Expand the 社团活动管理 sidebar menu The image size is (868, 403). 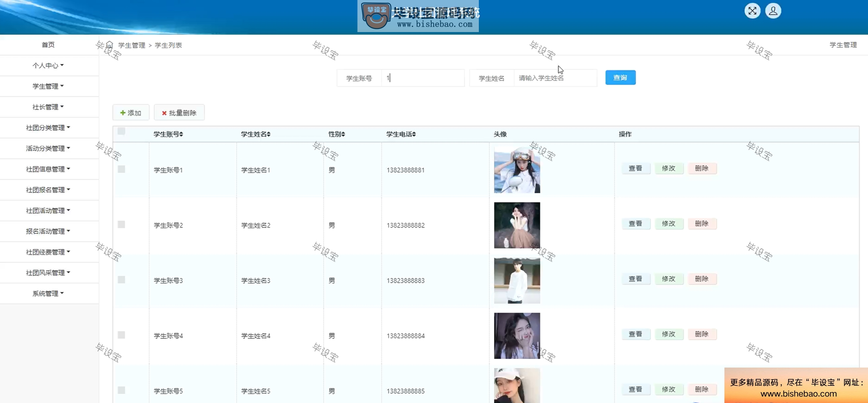(x=49, y=210)
